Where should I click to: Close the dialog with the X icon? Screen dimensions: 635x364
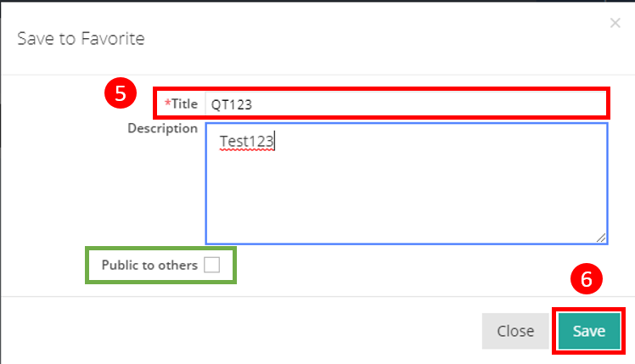615,24
